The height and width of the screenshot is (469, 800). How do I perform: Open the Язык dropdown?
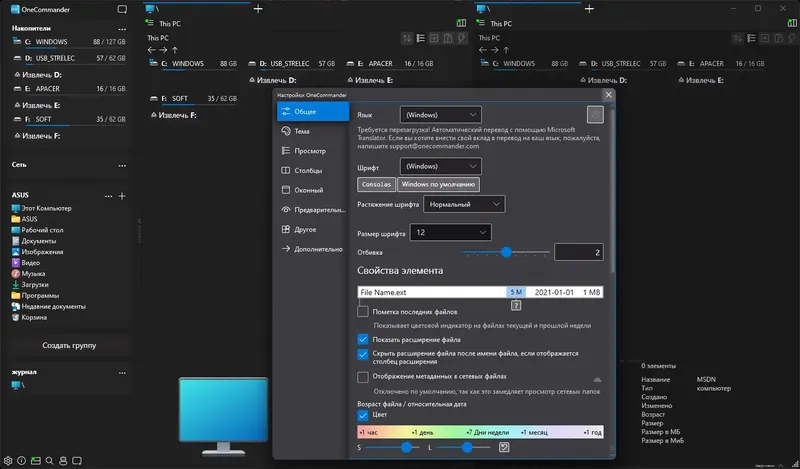(440, 115)
